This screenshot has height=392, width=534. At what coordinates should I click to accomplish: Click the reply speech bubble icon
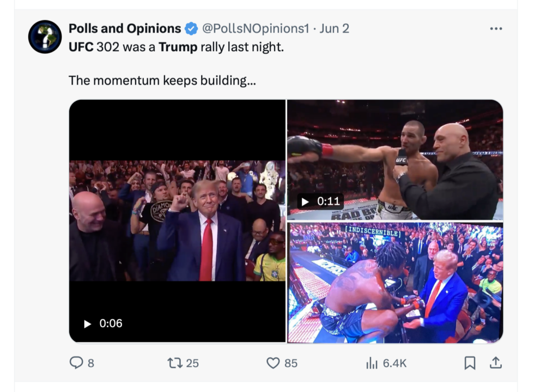[76, 362]
